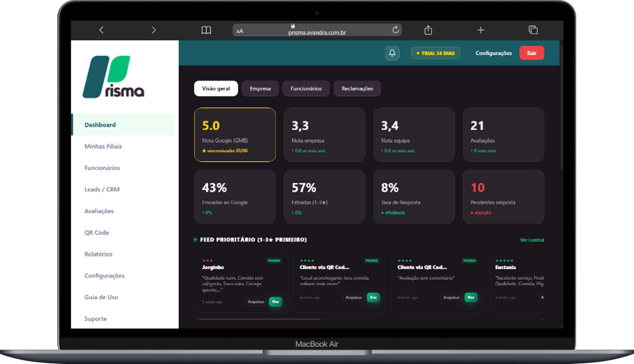Viewport: 634px width, 364px height.
Task: Open the bookmarks book icon
Action: pos(206,30)
